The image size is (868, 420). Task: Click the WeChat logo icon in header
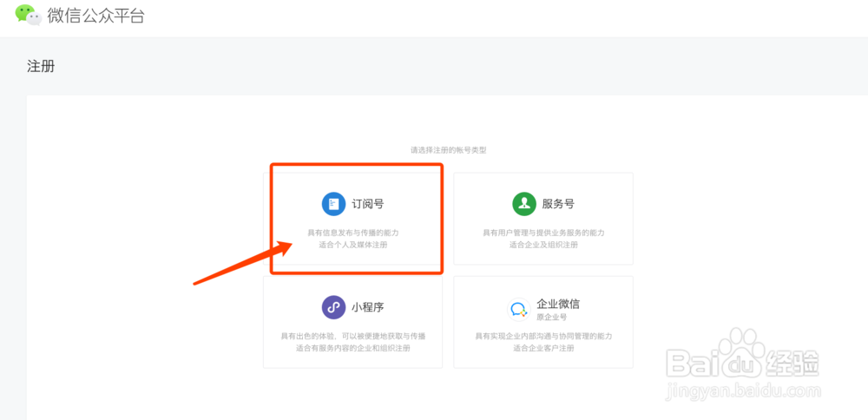tap(29, 15)
